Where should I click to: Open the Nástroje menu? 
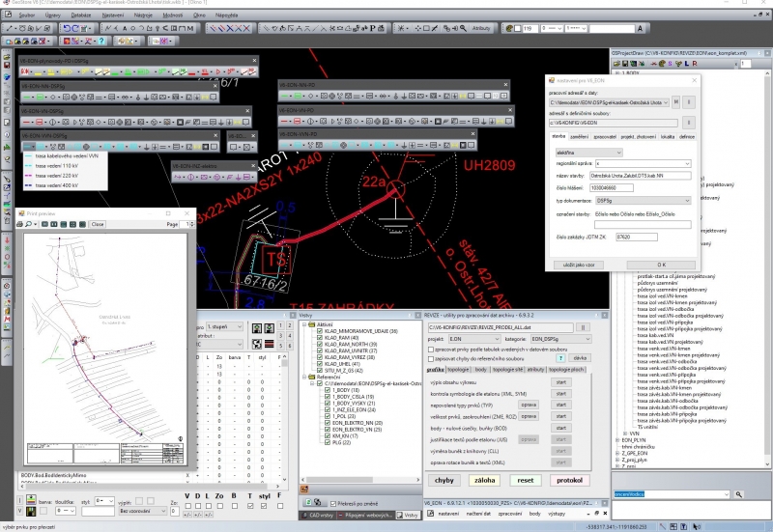pos(143,15)
